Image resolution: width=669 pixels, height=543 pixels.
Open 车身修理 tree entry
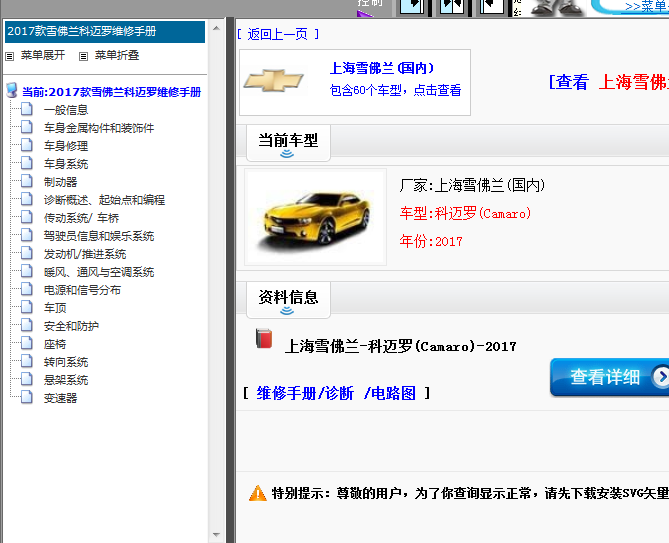pyautogui.click(x=66, y=146)
